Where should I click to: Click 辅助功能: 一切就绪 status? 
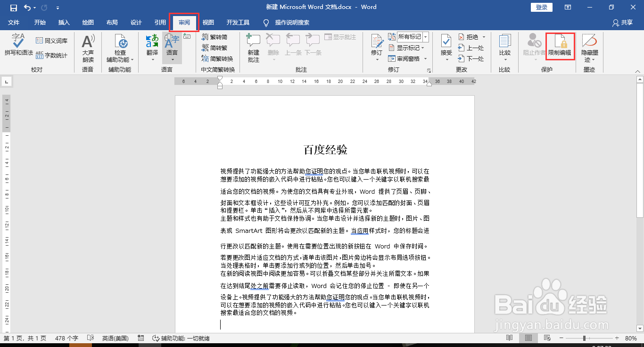(x=181, y=338)
